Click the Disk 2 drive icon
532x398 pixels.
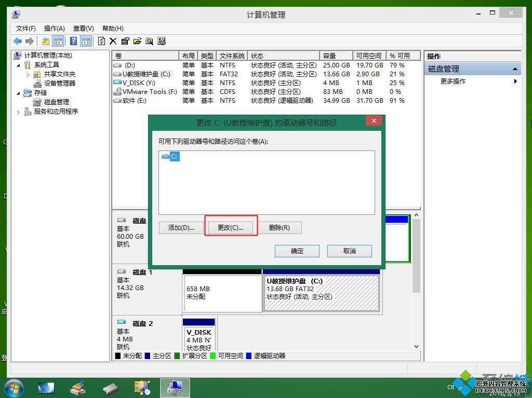pyautogui.click(x=122, y=321)
